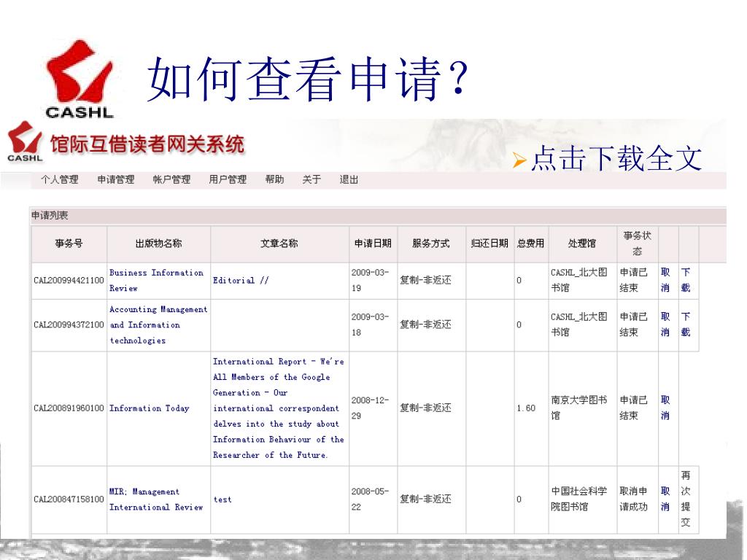Open Accounting Management and Information technologies link
This screenshot has width=747, height=560.
click(158, 324)
